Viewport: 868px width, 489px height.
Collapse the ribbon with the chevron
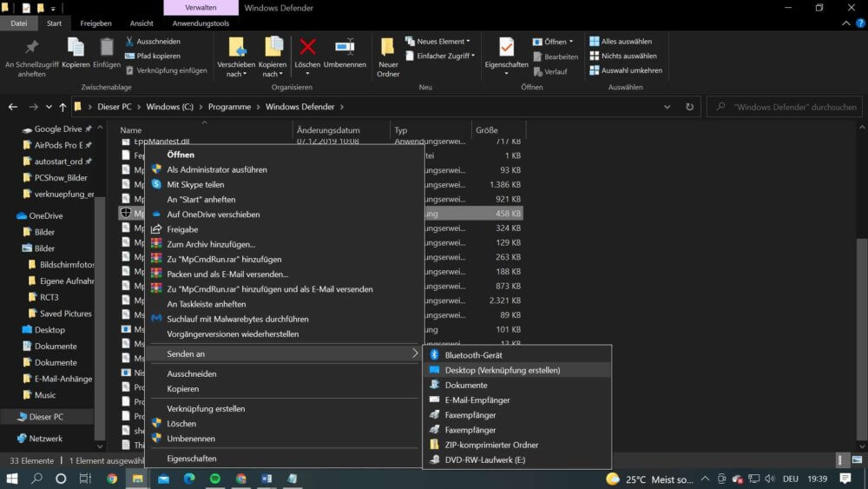click(845, 23)
